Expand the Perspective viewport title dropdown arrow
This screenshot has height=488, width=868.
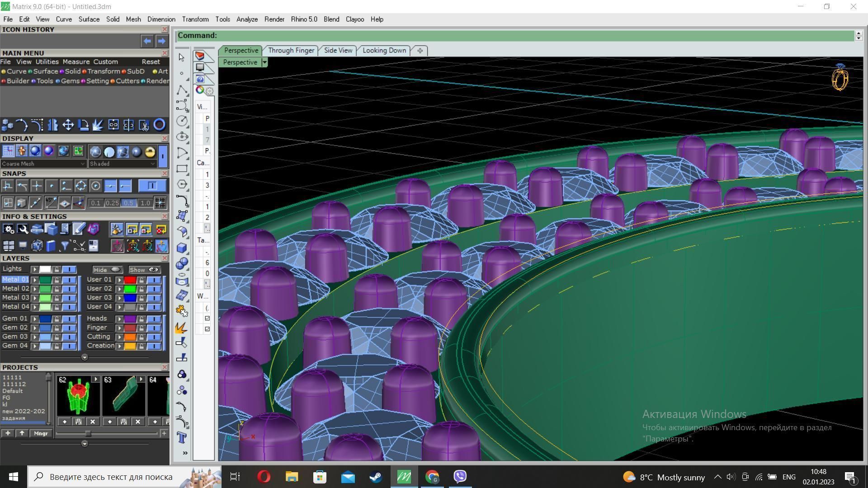[x=264, y=62]
